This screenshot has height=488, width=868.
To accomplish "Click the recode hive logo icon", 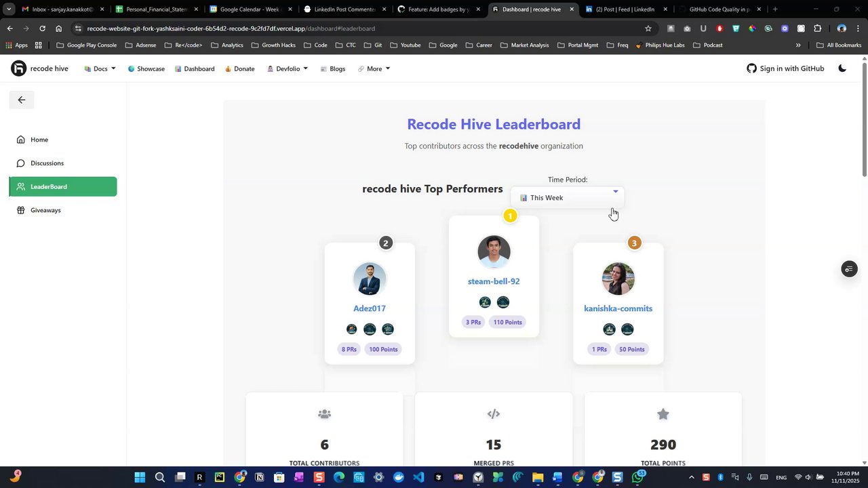I will [18, 68].
